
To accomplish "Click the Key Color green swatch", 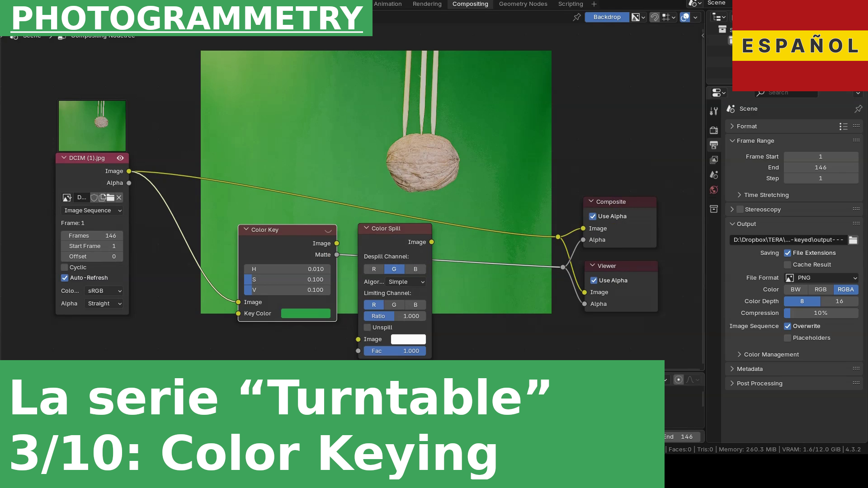I will [x=306, y=314].
